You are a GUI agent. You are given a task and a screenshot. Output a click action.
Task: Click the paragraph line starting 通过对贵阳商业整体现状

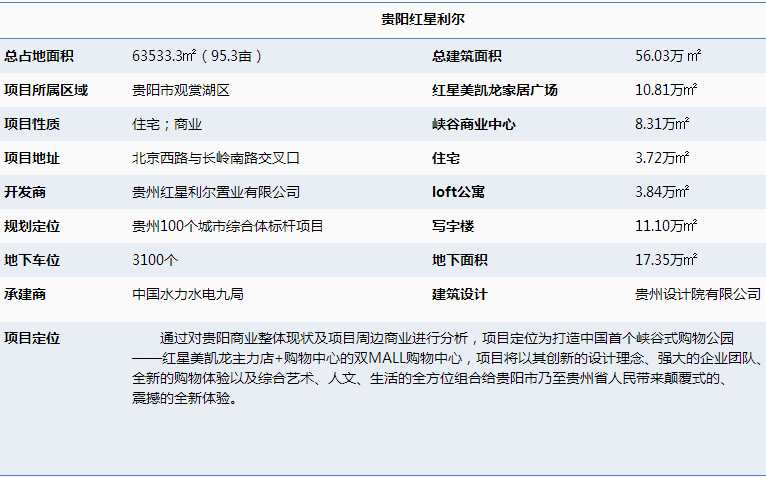click(447, 338)
